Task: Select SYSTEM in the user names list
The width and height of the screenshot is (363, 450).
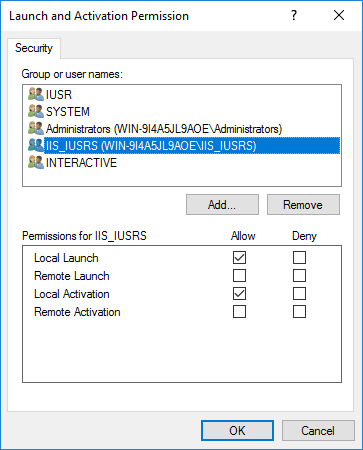Action: coord(68,111)
